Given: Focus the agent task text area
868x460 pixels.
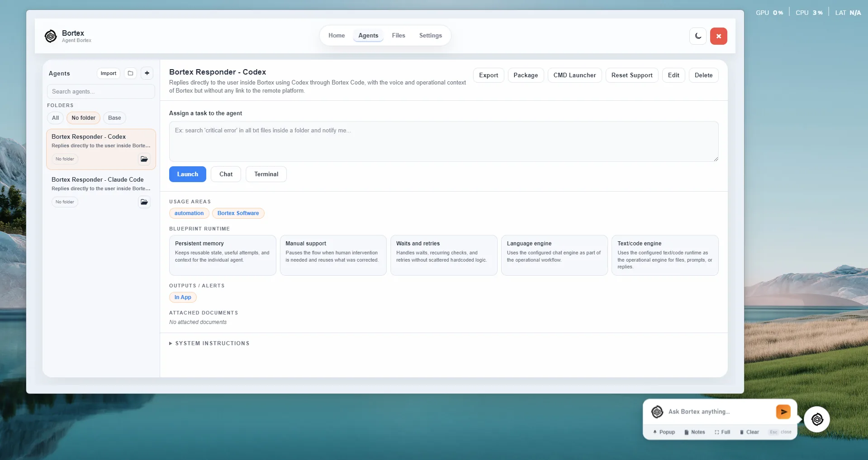Looking at the screenshot, I should point(444,141).
